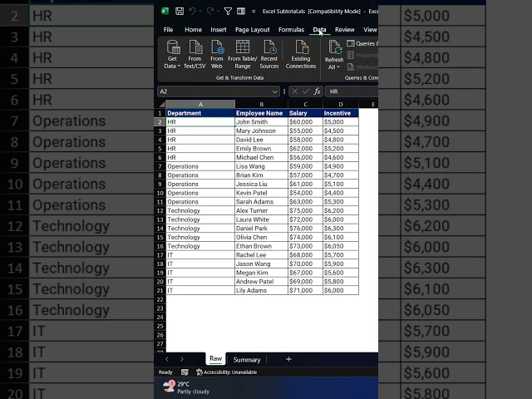The height and width of the screenshot is (399, 532).
Task: Click the Select All corner triangle
Action: [162, 104]
